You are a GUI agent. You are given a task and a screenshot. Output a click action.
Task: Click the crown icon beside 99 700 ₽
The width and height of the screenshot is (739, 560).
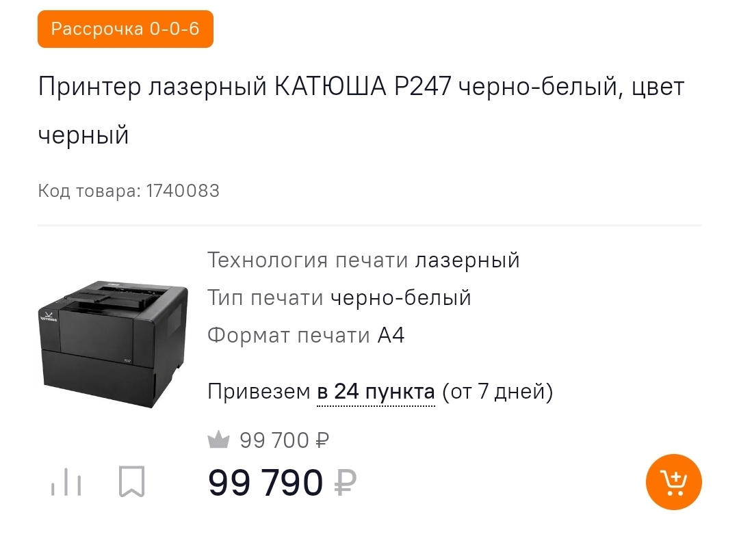coord(218,440)
